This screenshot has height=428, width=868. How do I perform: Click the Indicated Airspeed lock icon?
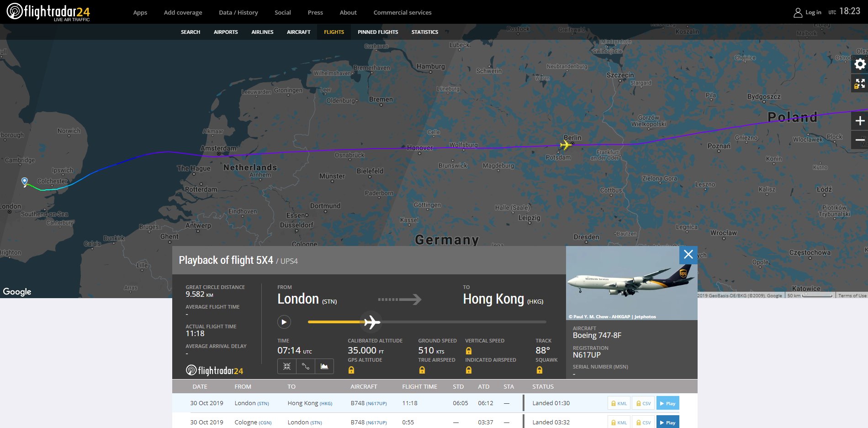pyautogui.click(x=468, y=370)
